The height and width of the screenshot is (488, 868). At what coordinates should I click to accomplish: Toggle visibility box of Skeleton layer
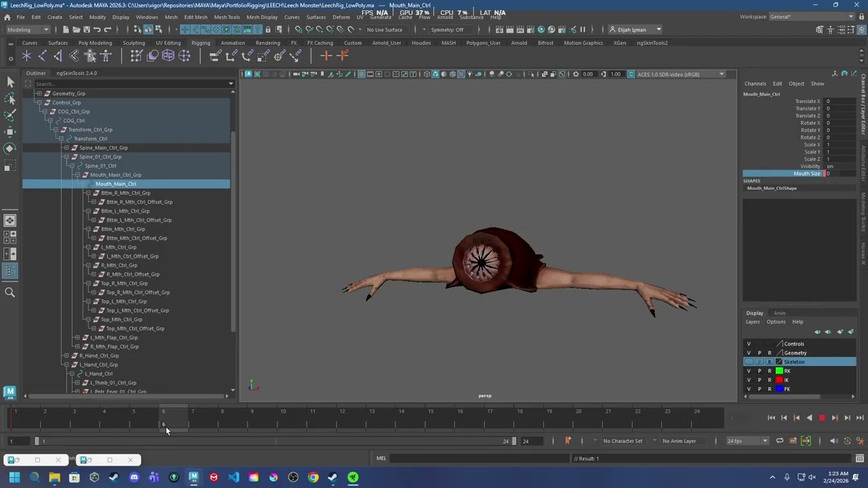[x=749, y=362]
